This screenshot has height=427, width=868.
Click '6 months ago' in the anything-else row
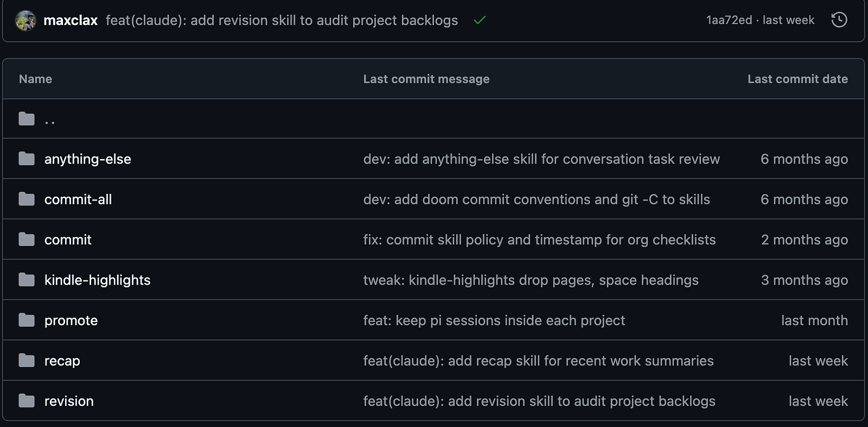804,159
